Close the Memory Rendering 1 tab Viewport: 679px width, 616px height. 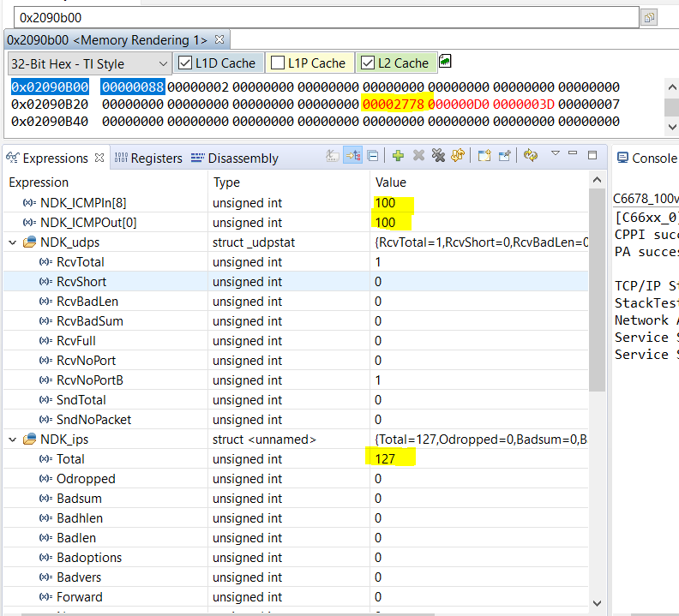tap(219, 39)
